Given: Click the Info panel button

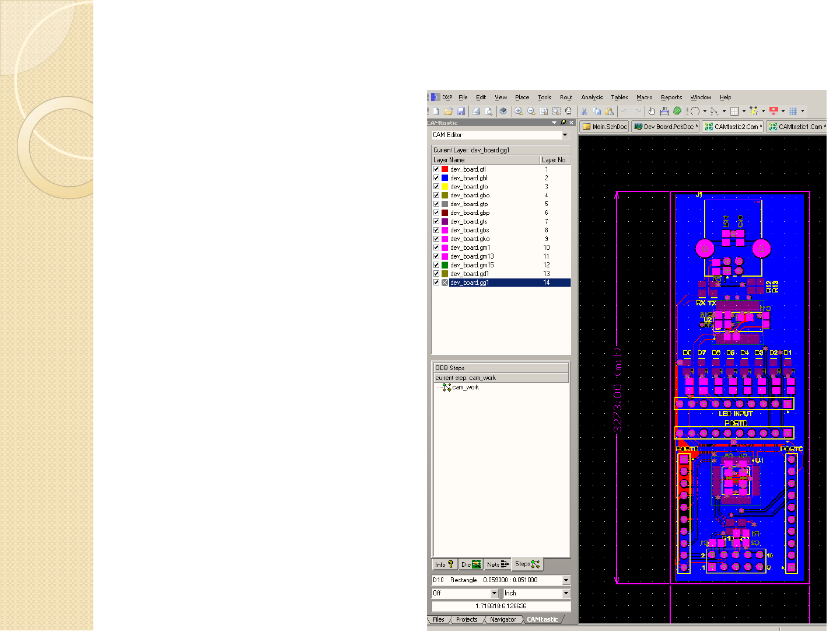Looking at the screenshot, I should [444, 564].
